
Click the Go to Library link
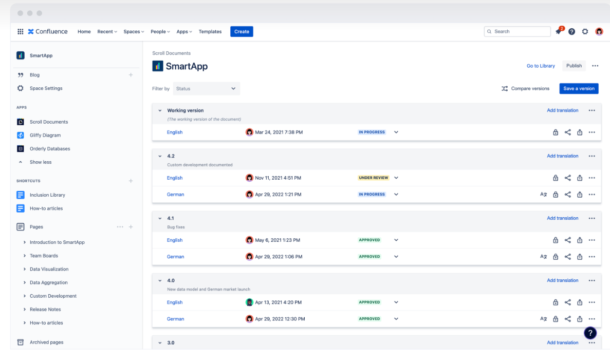click(x=541, y=66)
